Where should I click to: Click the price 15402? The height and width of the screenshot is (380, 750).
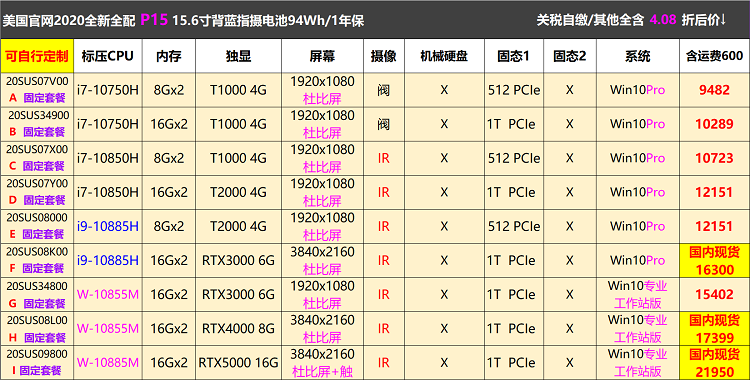coord(715,294)
